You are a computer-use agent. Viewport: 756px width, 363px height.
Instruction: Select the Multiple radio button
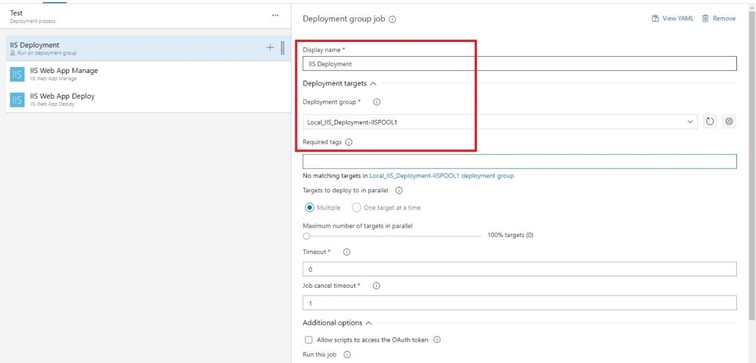click(x=310, y=208)
